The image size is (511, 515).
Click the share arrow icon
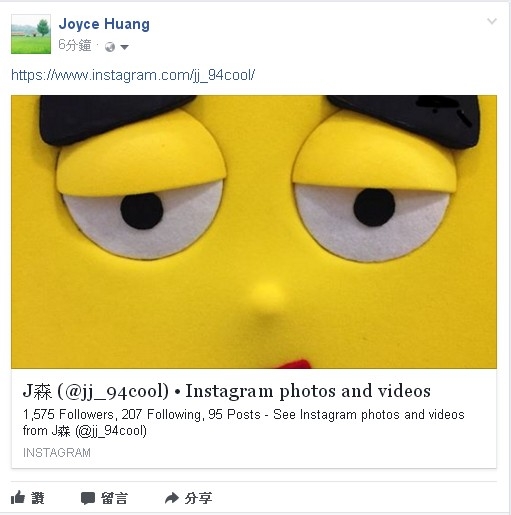pyautogui.click(x=172, y=498)
